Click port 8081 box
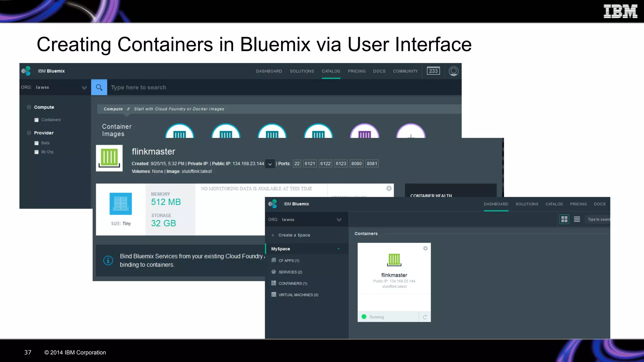 tap(372, 163)
